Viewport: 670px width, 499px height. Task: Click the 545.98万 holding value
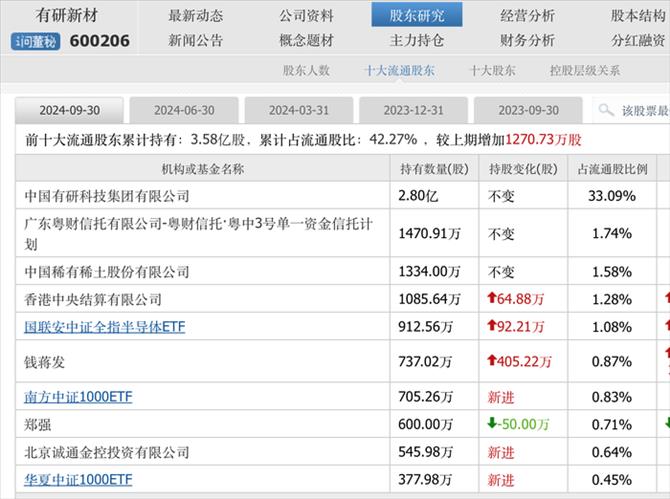[x=425, y=452]
